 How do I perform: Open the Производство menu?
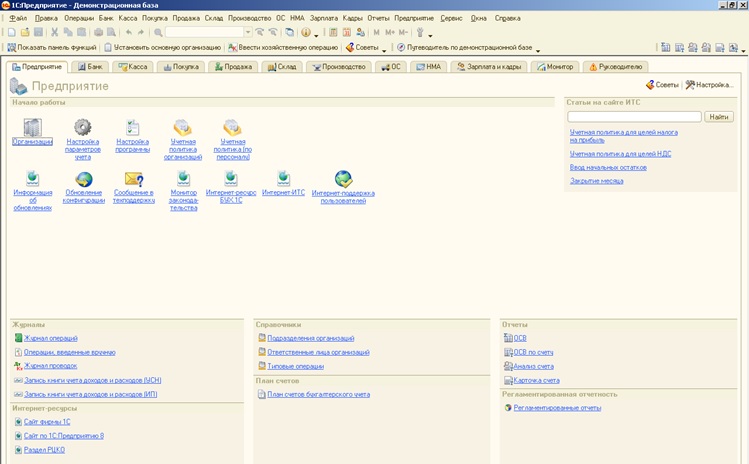point(249,18)
